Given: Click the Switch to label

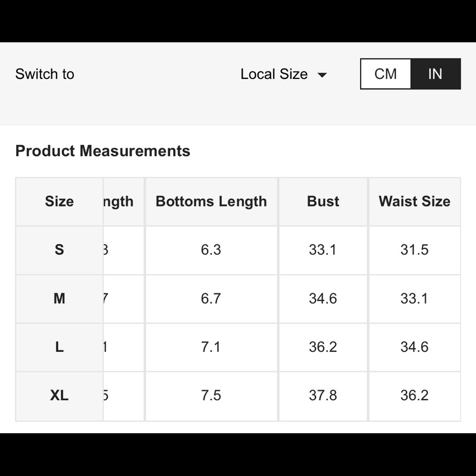Looking at the screenshot, I should [45, 74].
